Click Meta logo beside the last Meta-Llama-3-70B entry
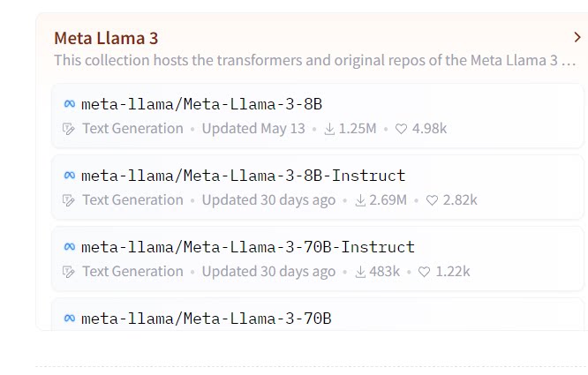 (x=70, y=318)
